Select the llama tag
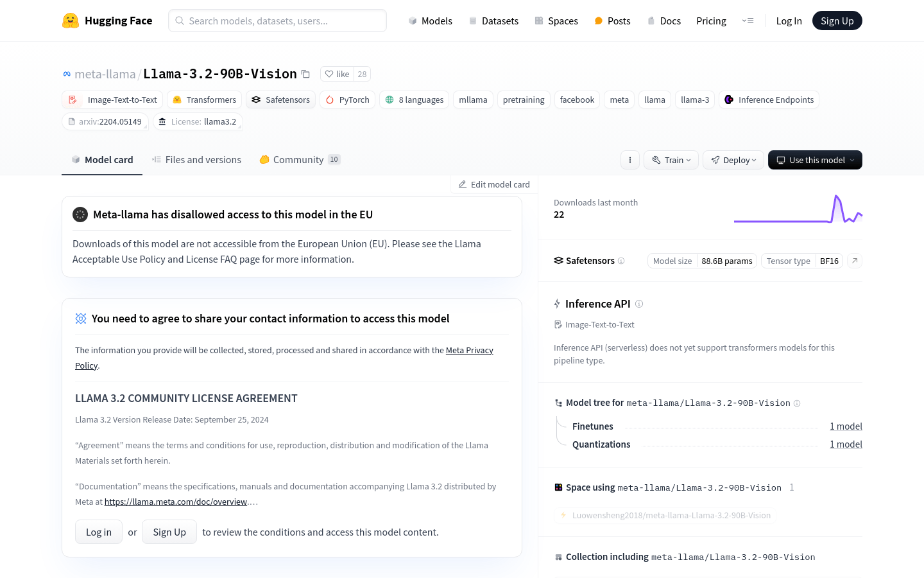924x578 pixels. point(654,100)
